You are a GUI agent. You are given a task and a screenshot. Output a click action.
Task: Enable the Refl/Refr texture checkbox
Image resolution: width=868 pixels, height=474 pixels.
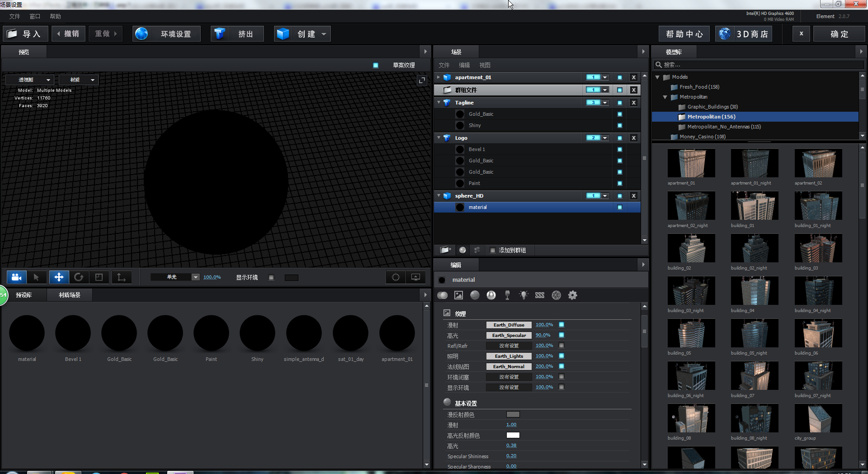561,346
